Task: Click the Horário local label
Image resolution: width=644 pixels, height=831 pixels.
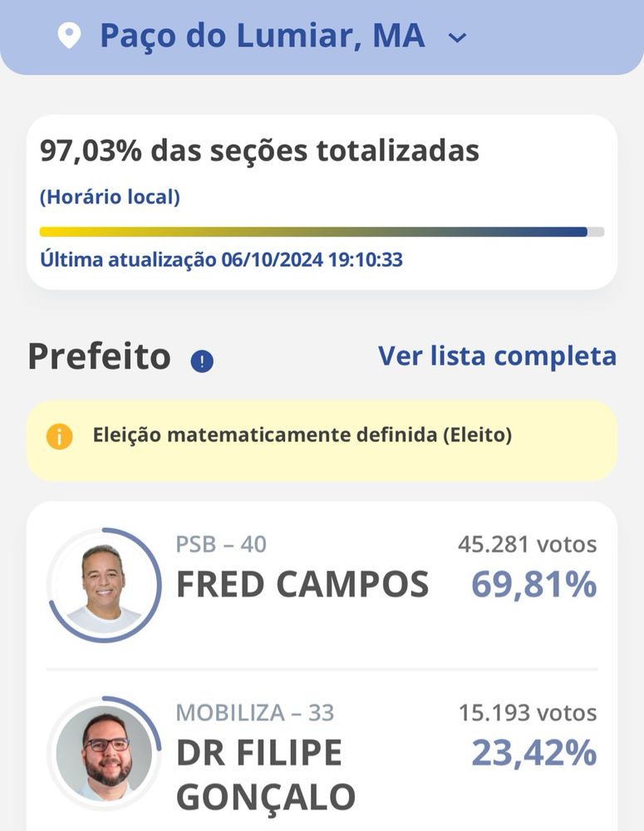Action: [x=110, y=198]
